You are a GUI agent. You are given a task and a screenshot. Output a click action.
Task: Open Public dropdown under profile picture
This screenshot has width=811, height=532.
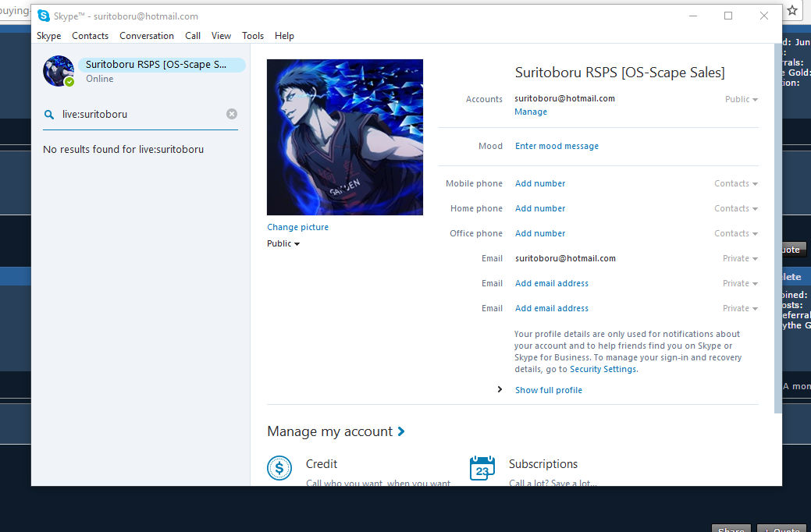[x=283, y=243]
